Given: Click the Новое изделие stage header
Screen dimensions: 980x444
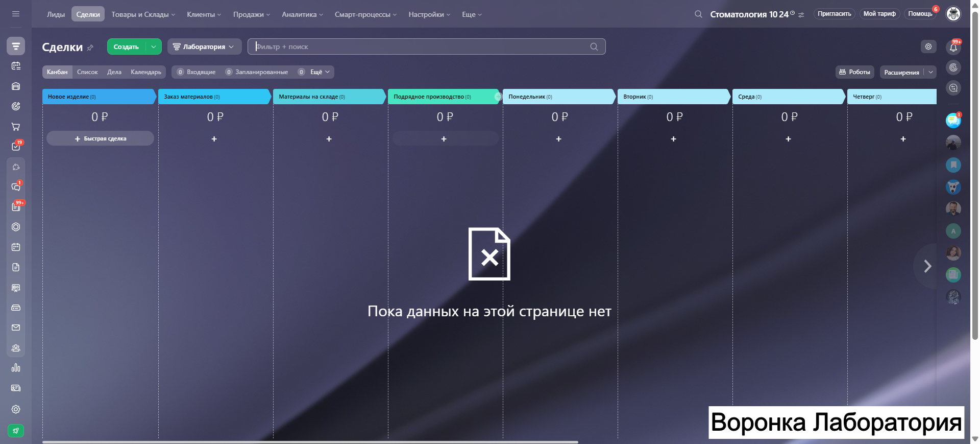Looking at the screenshot, I should pyautogui.click(x=99, y=97).
